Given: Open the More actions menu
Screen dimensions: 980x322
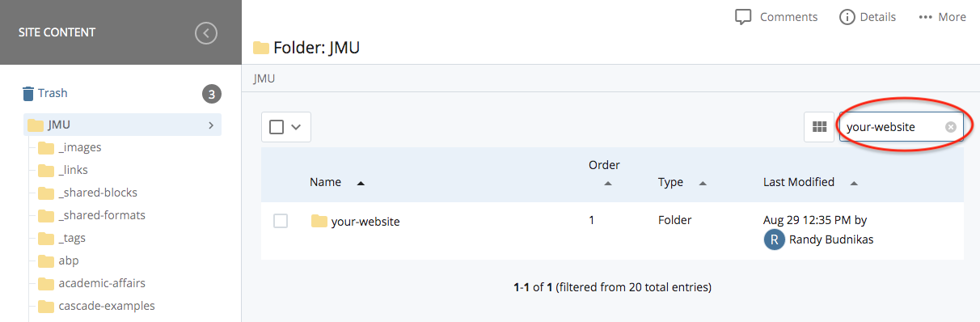Looking at the screenshot, I should pos(943,17).
